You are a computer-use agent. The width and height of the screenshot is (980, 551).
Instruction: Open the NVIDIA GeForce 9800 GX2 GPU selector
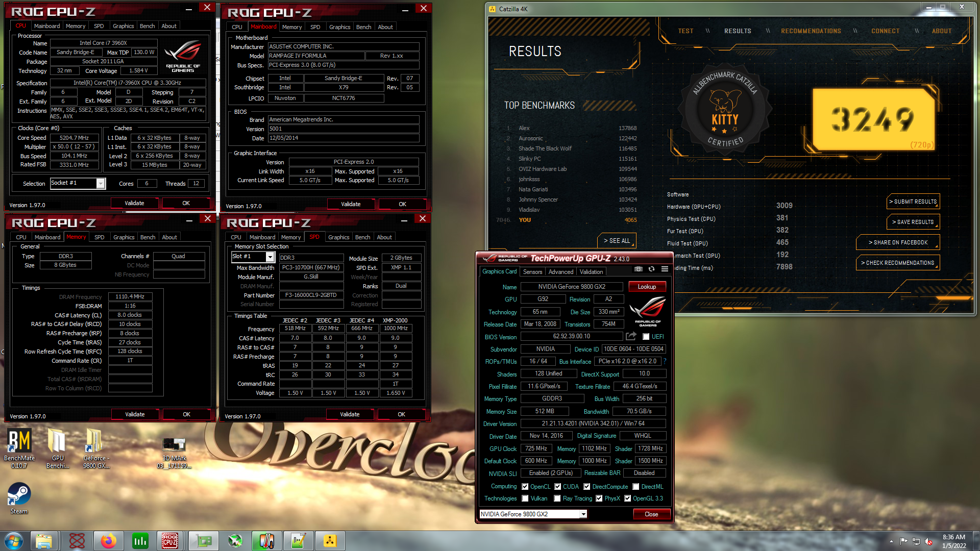click(533, 514)
